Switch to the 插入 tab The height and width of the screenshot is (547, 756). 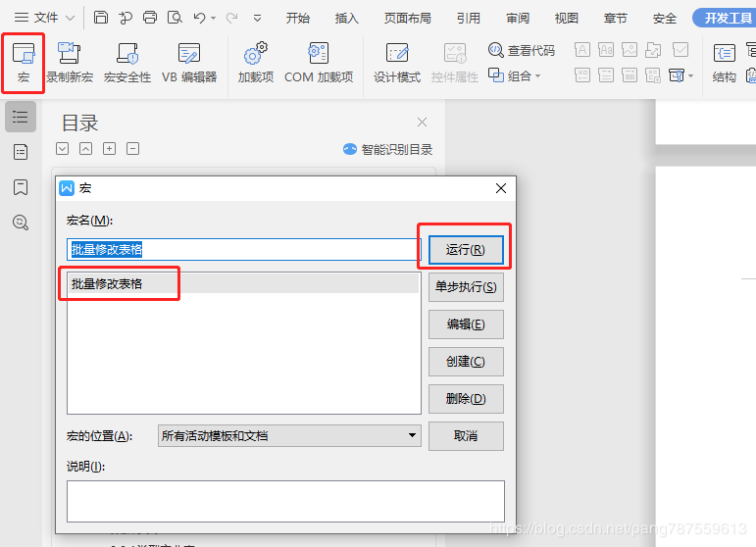click(x=347, y=19)
